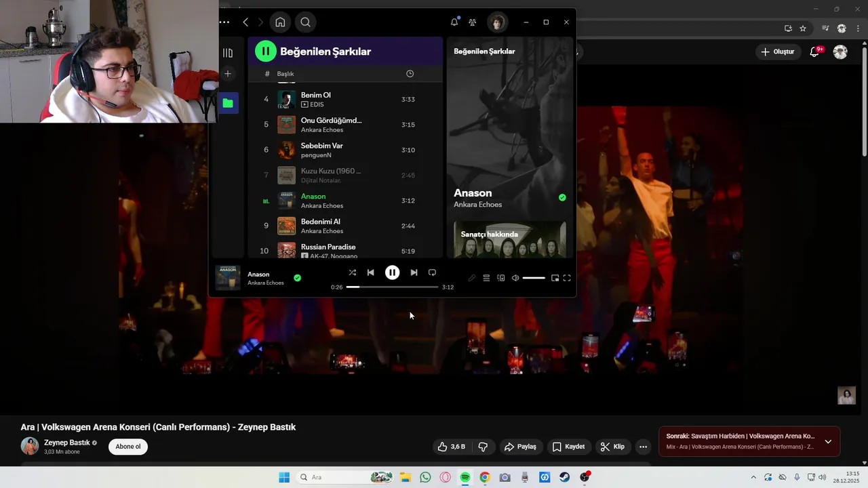Open Spotify search icon
This screenshot has height=488, width=868.
tap(306, 22)
